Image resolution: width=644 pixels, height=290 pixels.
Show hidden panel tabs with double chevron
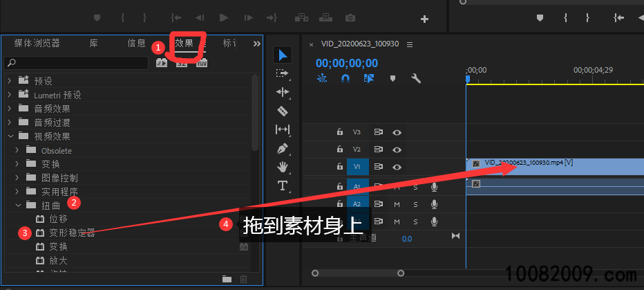coord(256,44)
